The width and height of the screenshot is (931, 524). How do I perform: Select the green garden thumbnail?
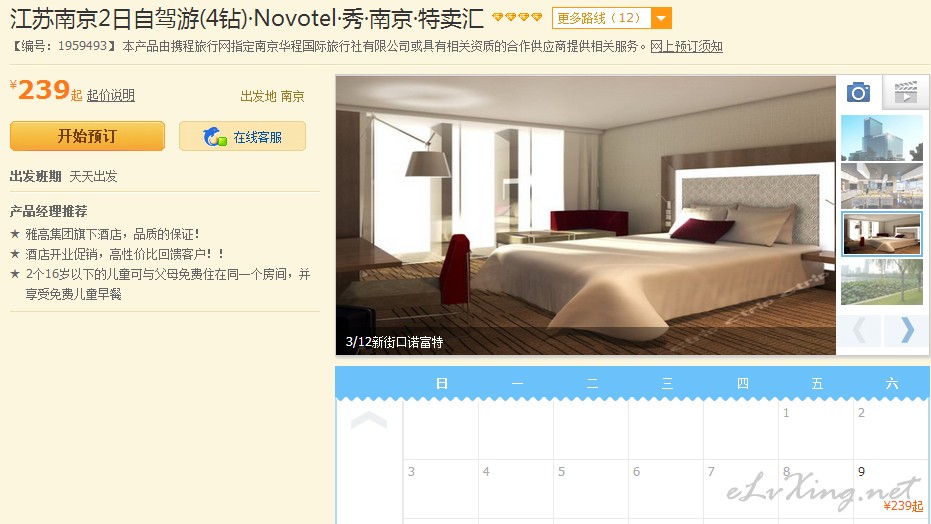pos(882,282)
